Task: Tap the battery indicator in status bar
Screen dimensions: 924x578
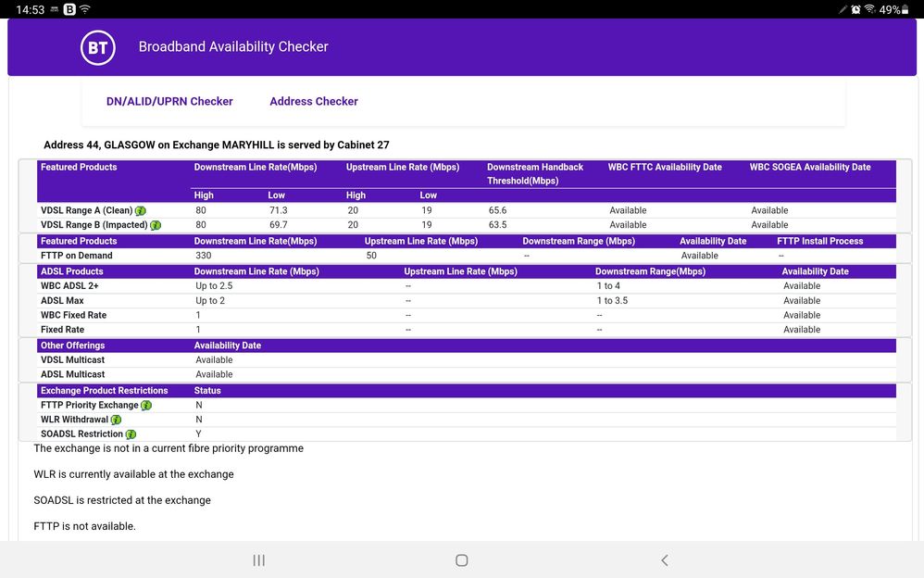Action: coord(905,9)
